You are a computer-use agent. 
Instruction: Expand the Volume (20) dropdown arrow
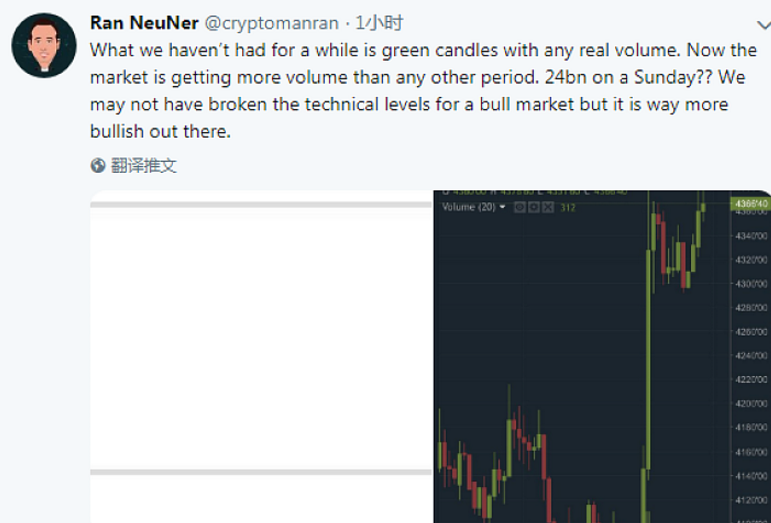(x=503, y=207)
